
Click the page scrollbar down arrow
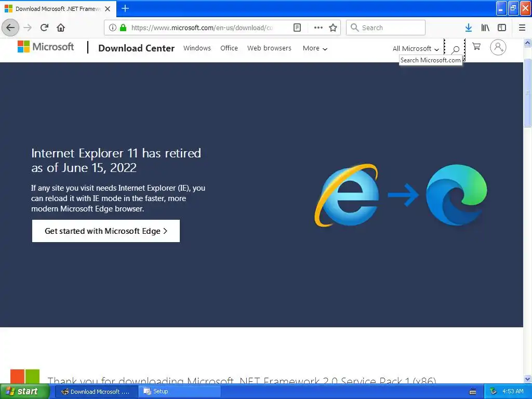pos(528,379)
